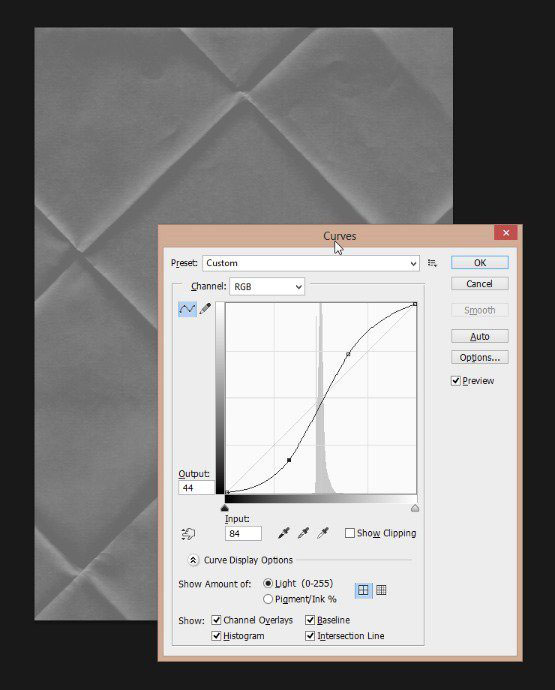Switch to detailed 10% grid
The width and height of the screenshot is (555, 690).
(381, 591)
